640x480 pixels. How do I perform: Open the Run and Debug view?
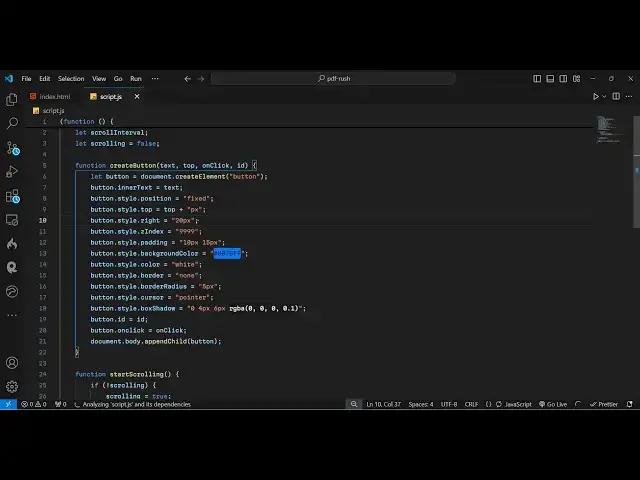[x=12, y=171]
